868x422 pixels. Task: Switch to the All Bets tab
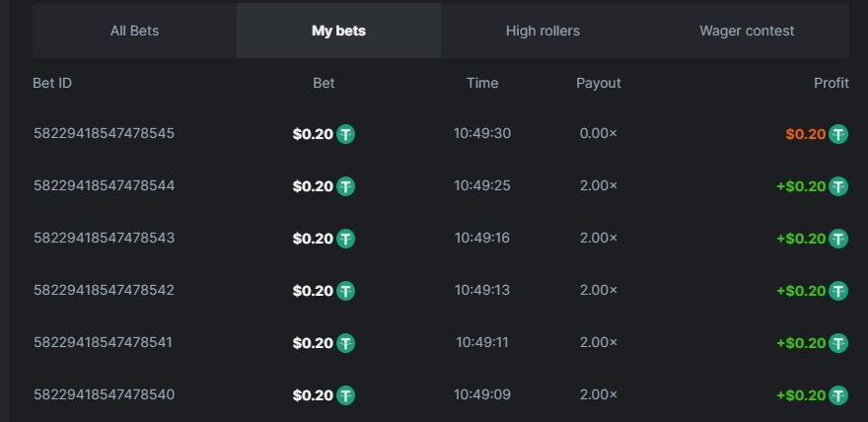click(134, 31)
